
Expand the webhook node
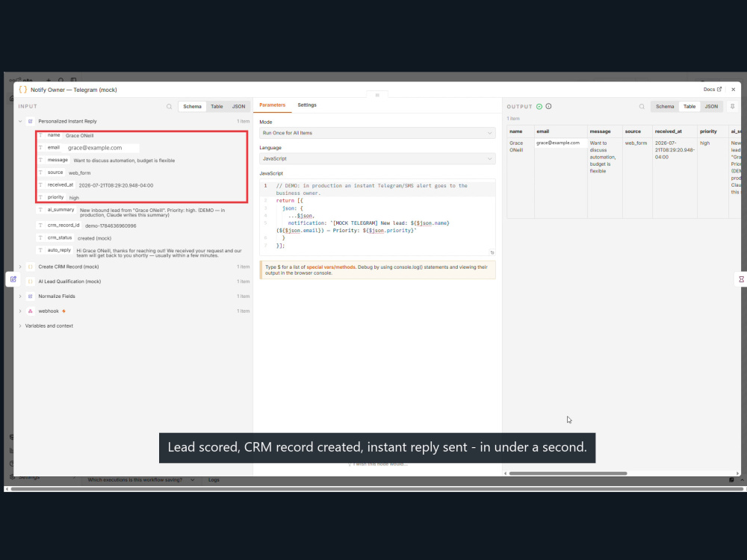(x=20, y=311)
